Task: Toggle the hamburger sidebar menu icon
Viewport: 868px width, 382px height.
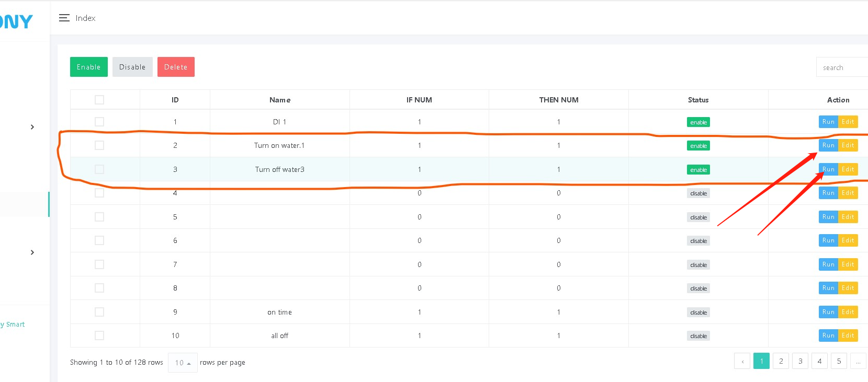Action: [64, 18]
